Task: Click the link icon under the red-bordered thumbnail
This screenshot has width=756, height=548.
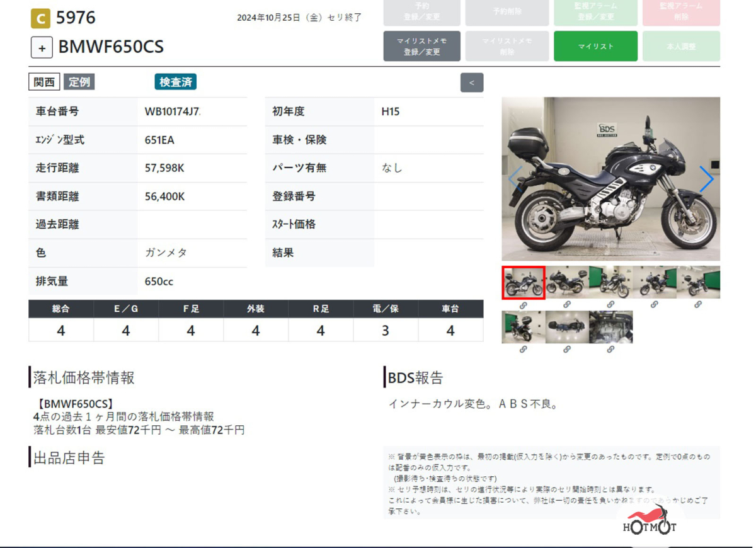Action: [x=523, y=305]
